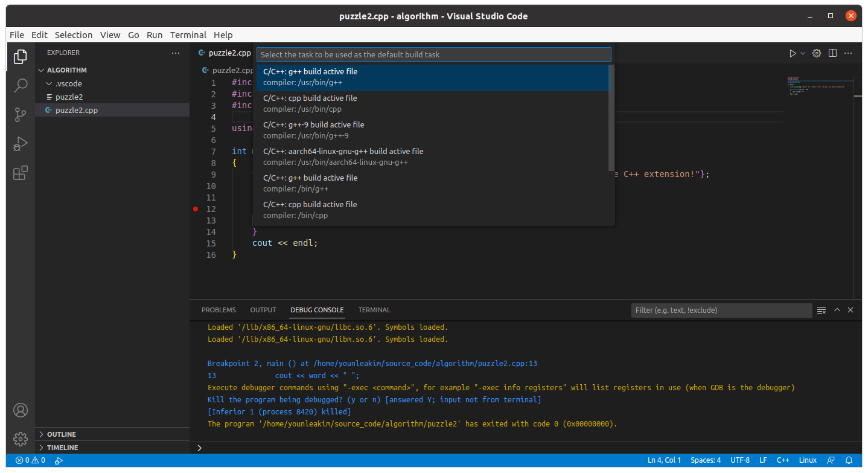Maximize the bottom panel size
The height and width of the screenshot is (473, 868).
tap(837, 310)
